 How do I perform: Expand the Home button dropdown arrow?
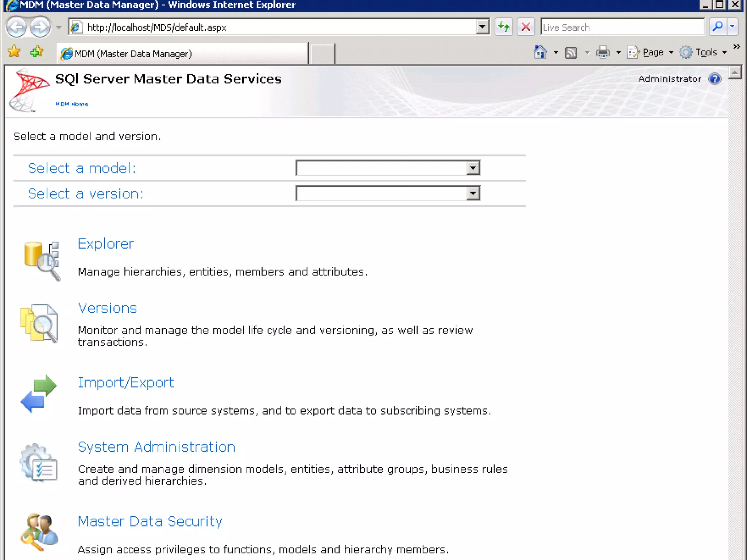(556, 52)
